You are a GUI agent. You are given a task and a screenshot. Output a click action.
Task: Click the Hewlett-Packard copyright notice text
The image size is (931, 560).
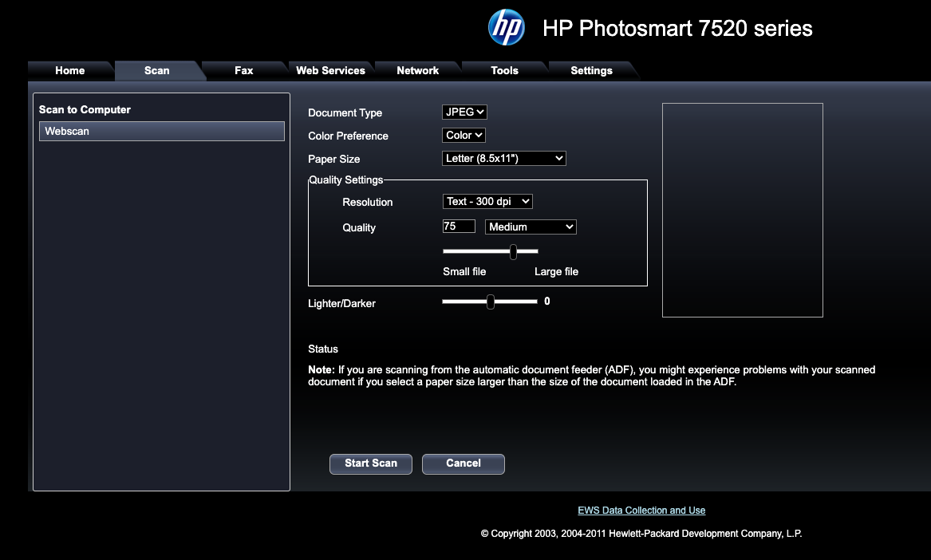(x=641, y=534)
